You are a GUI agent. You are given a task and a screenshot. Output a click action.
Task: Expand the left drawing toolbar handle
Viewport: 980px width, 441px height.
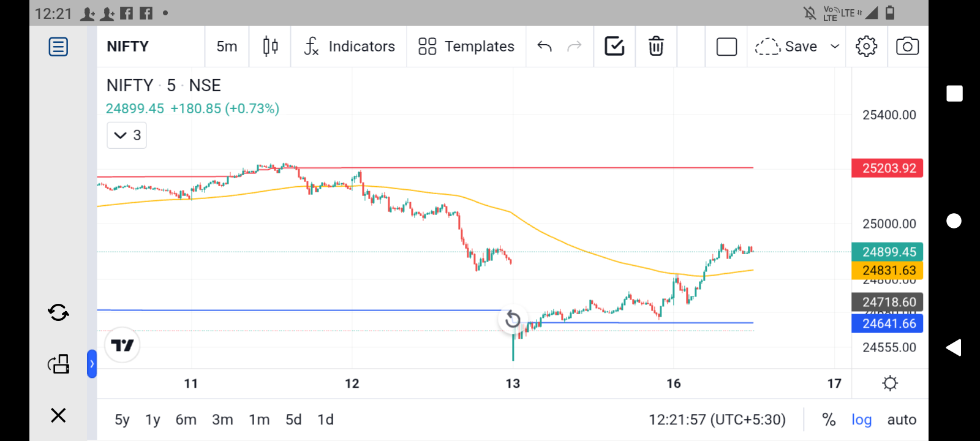pos(92,364)
